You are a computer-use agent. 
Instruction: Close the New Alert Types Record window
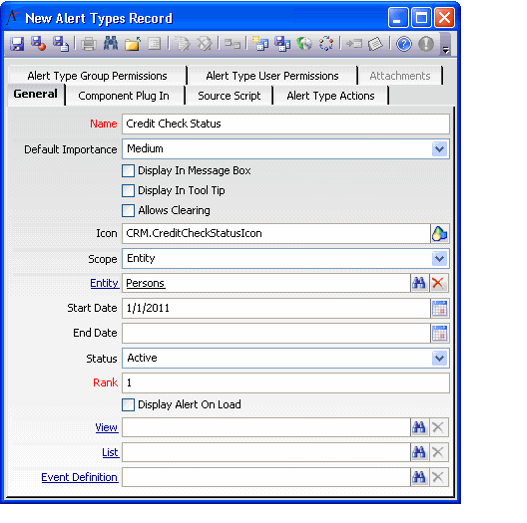pos(444,17)
